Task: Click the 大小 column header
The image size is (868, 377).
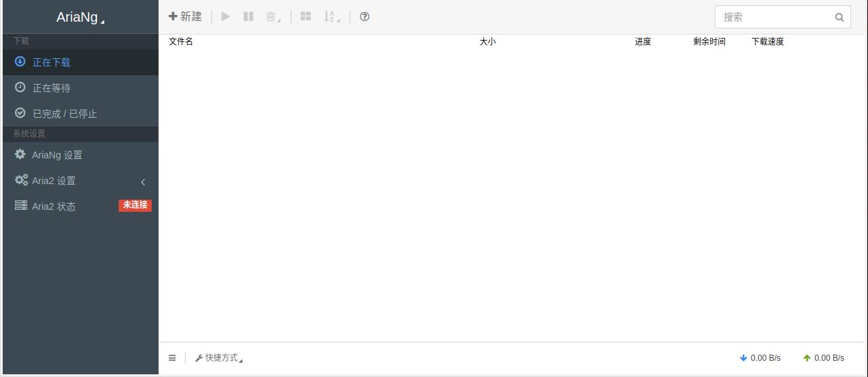Action: pyautogui.click(x=488, y=41)
